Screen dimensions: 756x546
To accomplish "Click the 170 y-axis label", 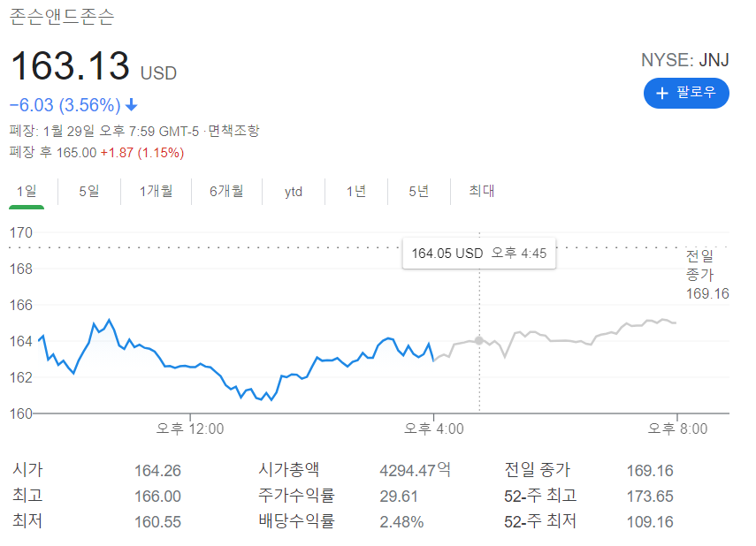I will 20,232.
